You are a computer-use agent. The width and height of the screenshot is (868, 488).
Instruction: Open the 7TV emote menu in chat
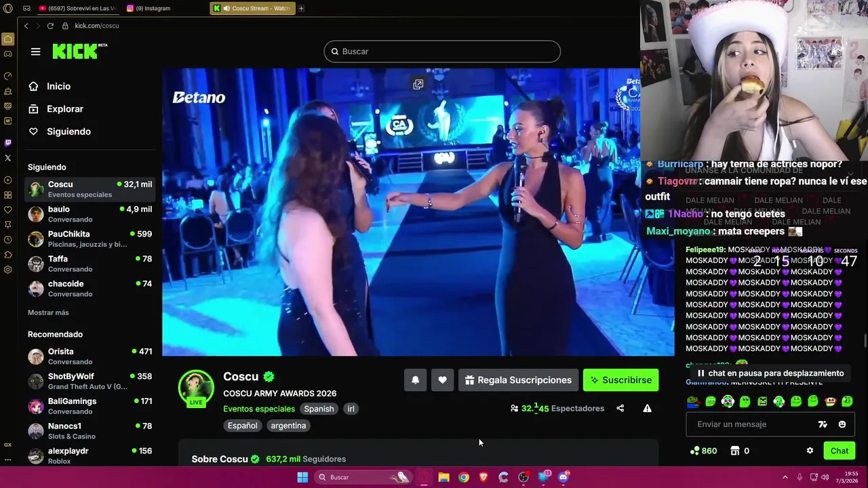pos(823,424)
